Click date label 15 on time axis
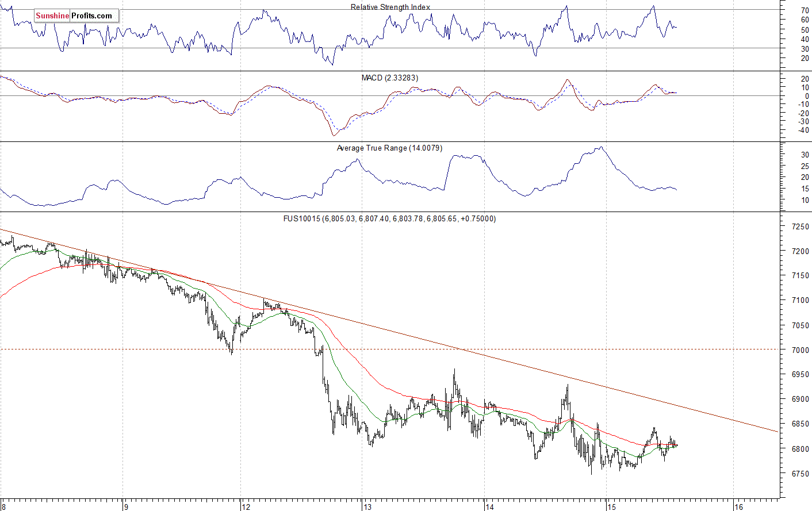Viewport: 812px width, 511px height. [x=612, y=506]
